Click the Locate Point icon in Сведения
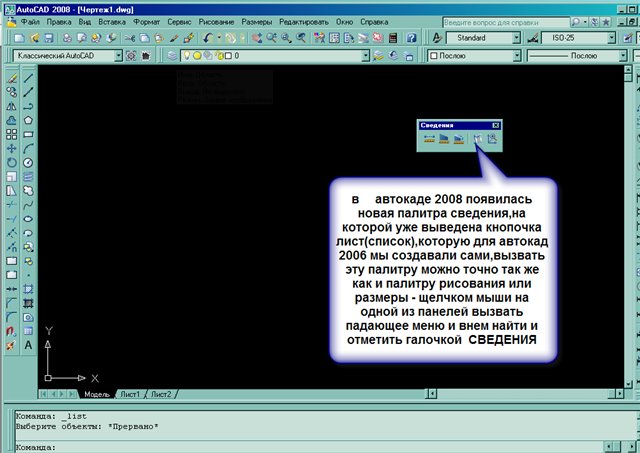 pyautogui.click(x=492, y=140)
